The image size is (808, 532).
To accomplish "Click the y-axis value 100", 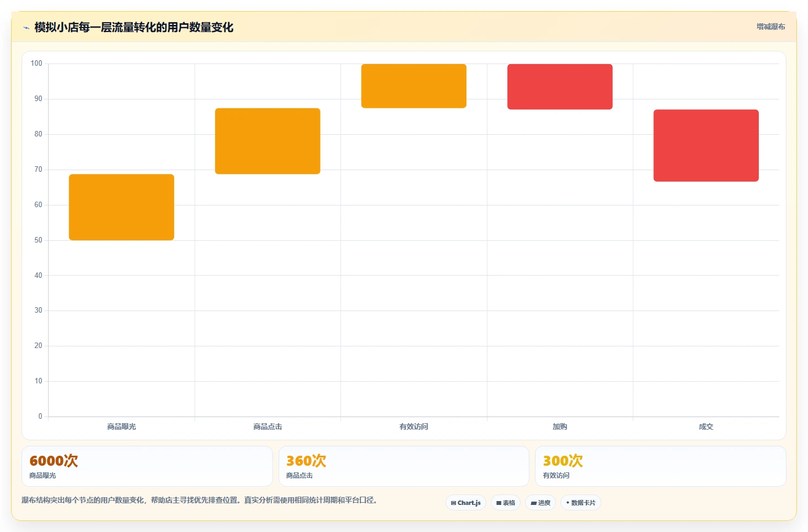I will click(x=36, y=64).
